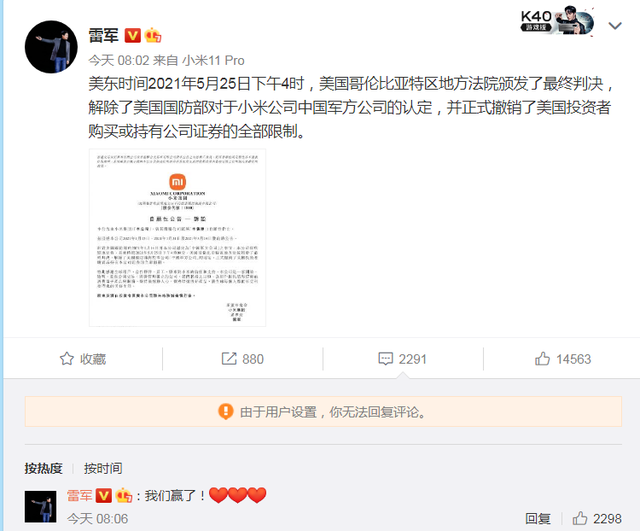Like the post via the thumbs-up icon (14563)
Image resolution: width=640 pixels, height=531 pixels.
click(x=542, y=358)
